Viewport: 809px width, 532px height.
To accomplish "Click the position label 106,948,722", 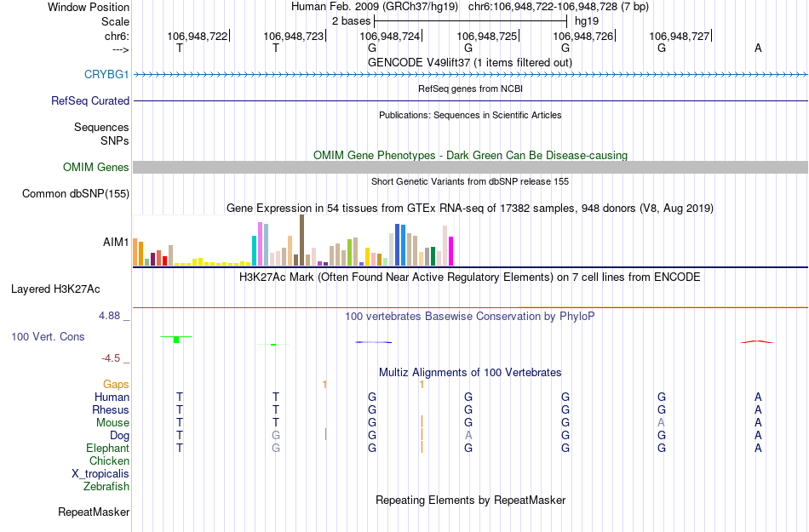I will coord(197,36).
